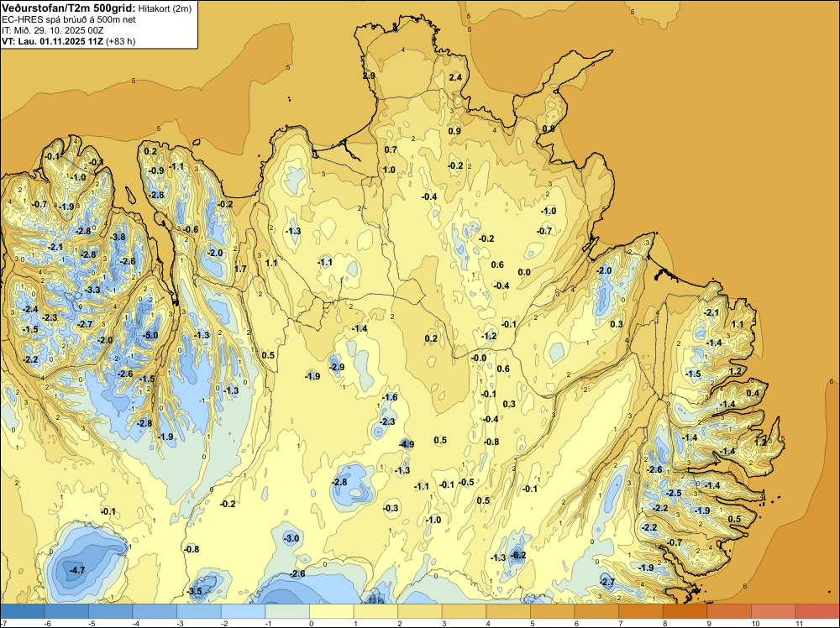Click the "-3.0" temperature value on the map

[291, 538]
